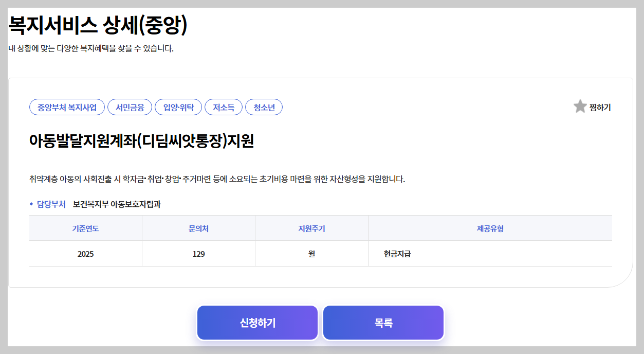Select the contact number 129 cell
The height and width of the screenshot is (354, 644).
[x=198, y=253]
